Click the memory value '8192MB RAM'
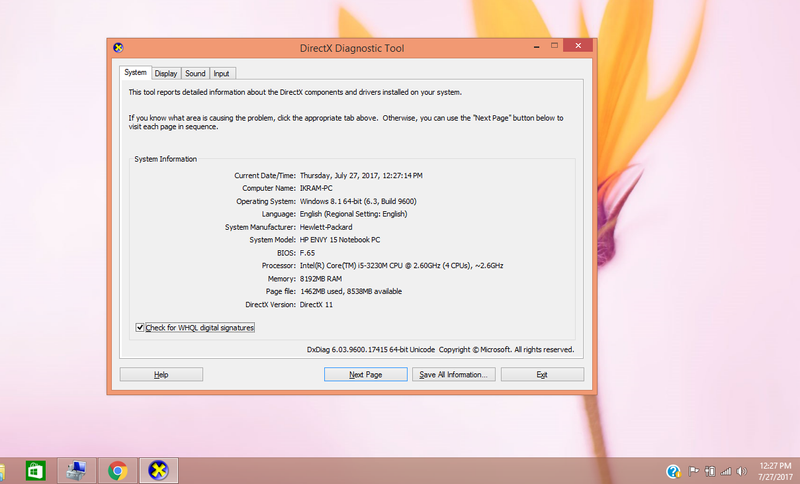The width and height of the screenshot is (800, 484). (x=321, y=279)
